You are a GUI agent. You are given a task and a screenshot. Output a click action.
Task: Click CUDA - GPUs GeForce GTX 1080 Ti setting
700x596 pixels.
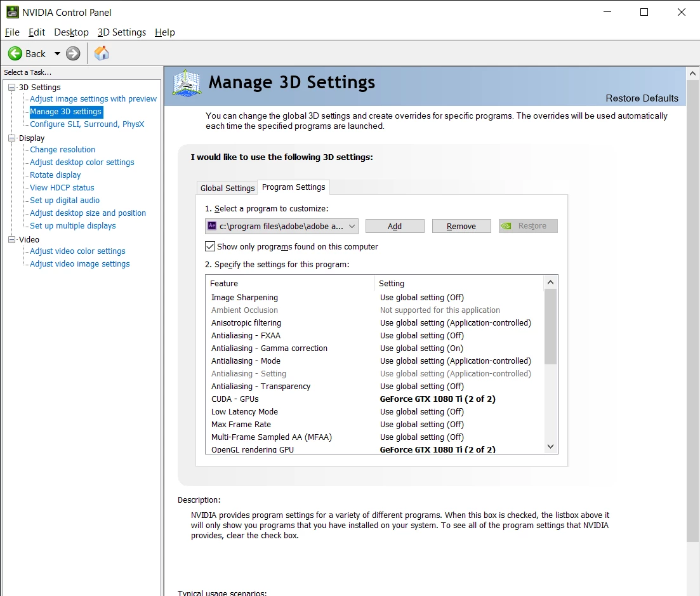tap(437, 399)
